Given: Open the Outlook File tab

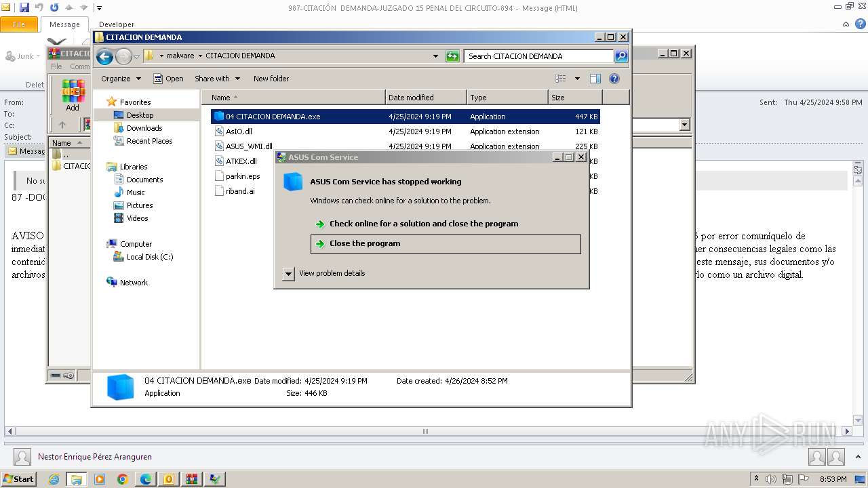Looking at the screenshot, I should [x=19, y=24].
